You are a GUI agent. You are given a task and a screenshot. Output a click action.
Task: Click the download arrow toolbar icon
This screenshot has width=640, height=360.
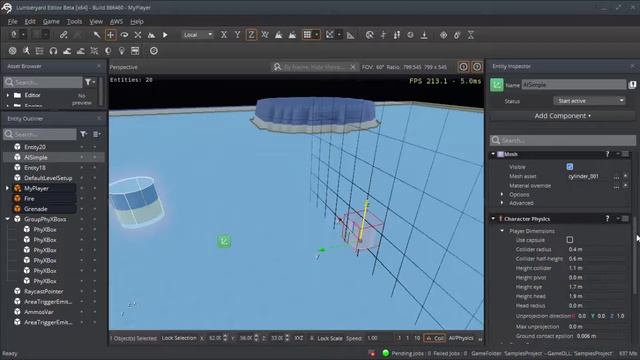pyautogui.click(x=424, y=35)
